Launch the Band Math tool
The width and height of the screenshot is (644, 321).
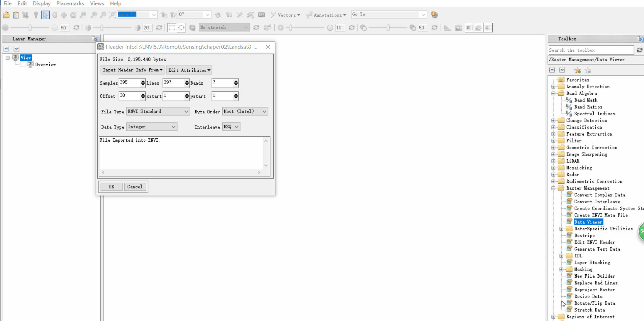pos(586,100)
